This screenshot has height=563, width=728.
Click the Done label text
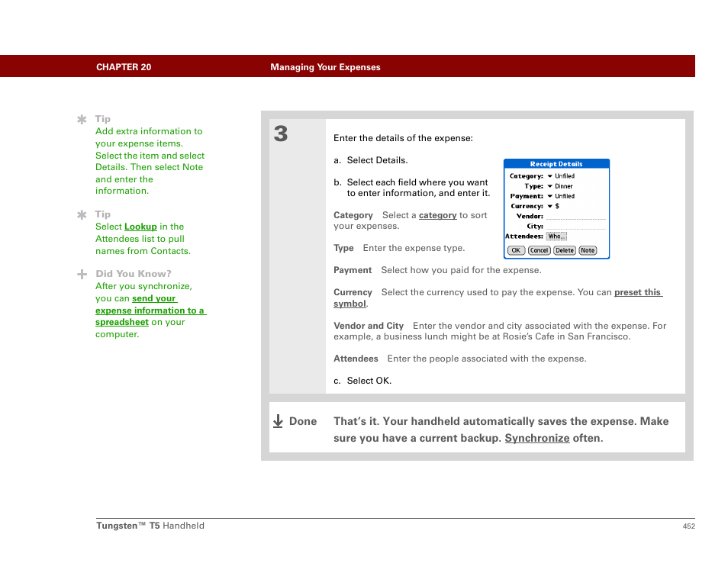click(x=303, y=421)
